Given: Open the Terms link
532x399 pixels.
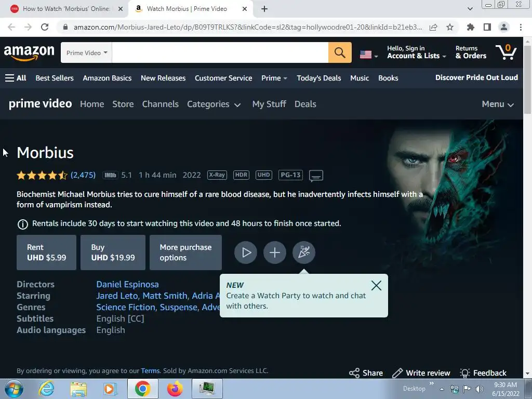Looking at the screenshot, I should [150, 371].
